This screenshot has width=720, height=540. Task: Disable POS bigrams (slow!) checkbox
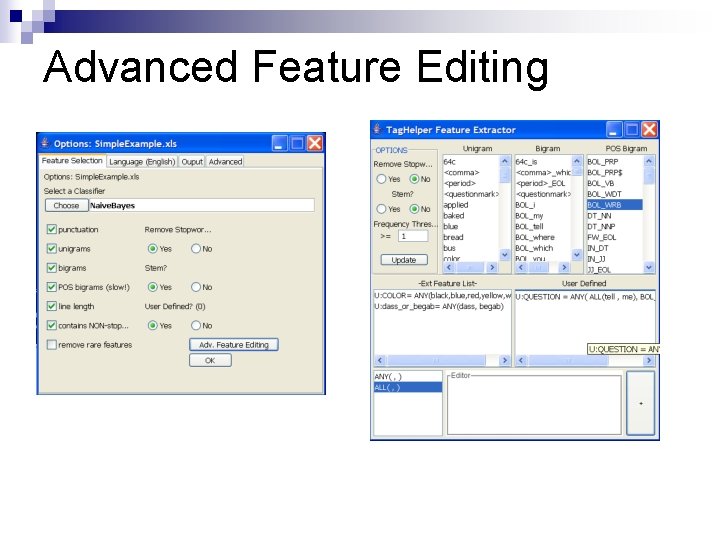[51, 287]
